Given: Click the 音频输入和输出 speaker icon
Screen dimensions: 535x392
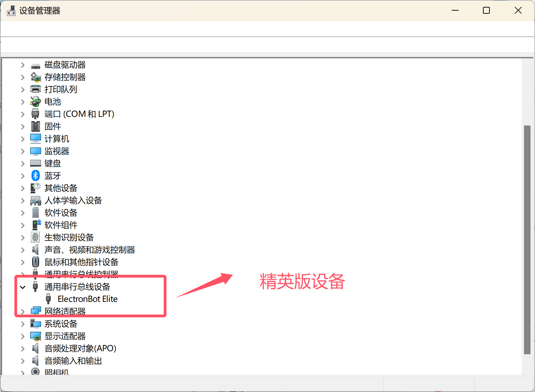Looking at the screenshot, I should [36, 361].
